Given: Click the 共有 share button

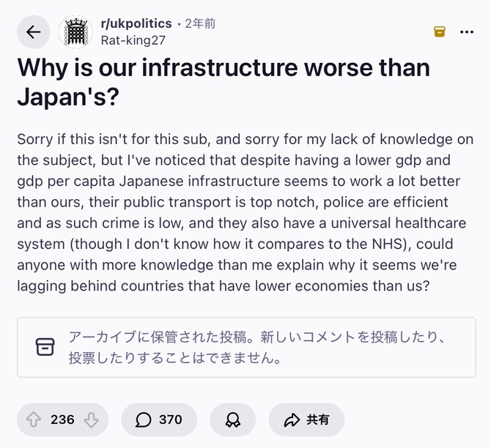Looking at the screenshot, I should (x=306, y=419).
